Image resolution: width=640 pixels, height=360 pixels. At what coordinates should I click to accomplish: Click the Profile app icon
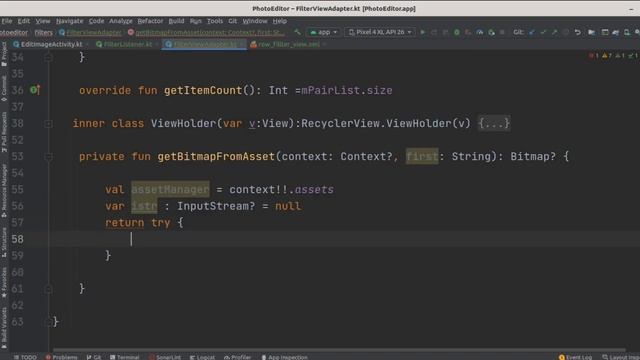[480, 32]
